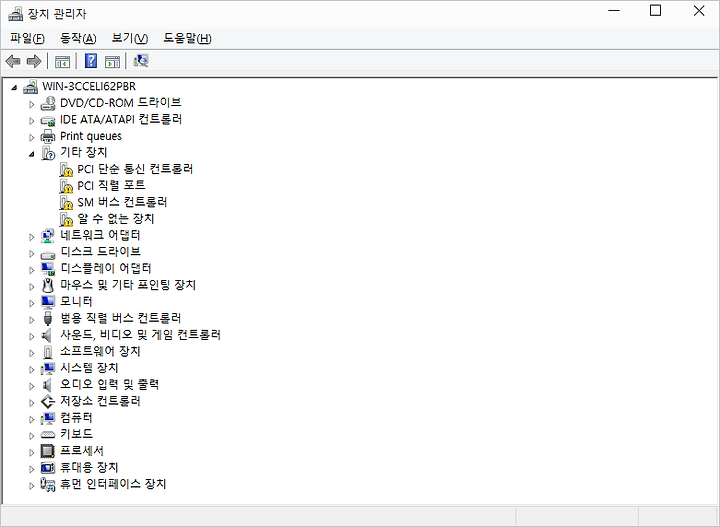Select the 휴먼 인터페이스 장치 label
This screenshot has width=720, height=527.
[113, 484]
